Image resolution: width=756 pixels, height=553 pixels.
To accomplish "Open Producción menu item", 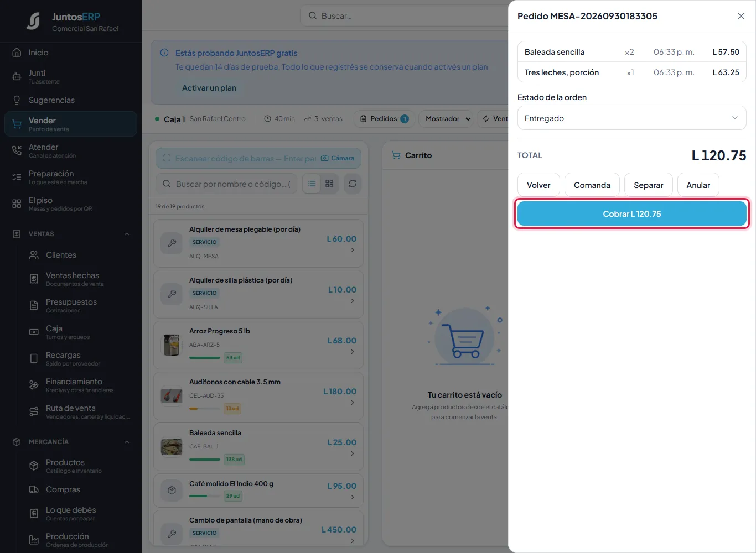I will point(71,540).
